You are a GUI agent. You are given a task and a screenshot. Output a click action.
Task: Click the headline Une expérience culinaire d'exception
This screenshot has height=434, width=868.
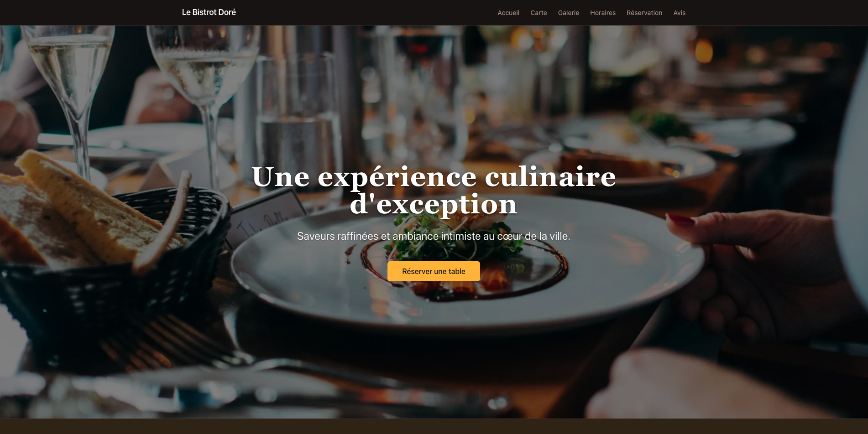pos(434,190)
